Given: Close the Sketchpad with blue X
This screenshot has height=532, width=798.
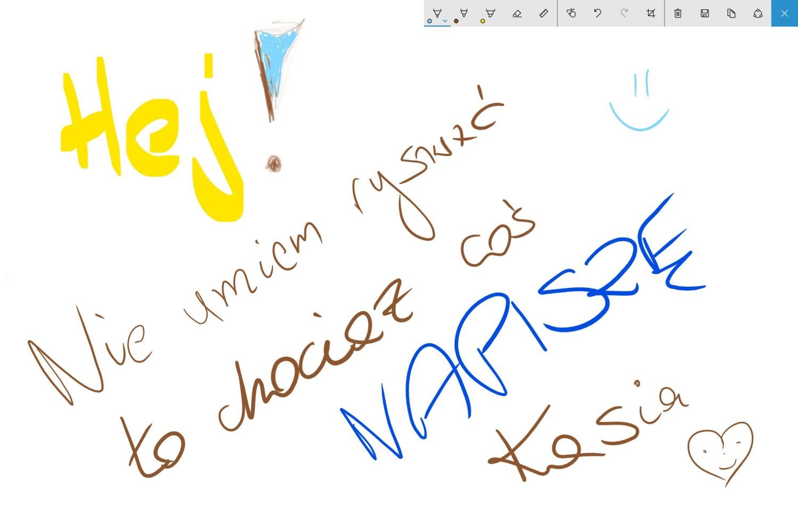Looking at the screenshot, I should [x=785, y=13].
